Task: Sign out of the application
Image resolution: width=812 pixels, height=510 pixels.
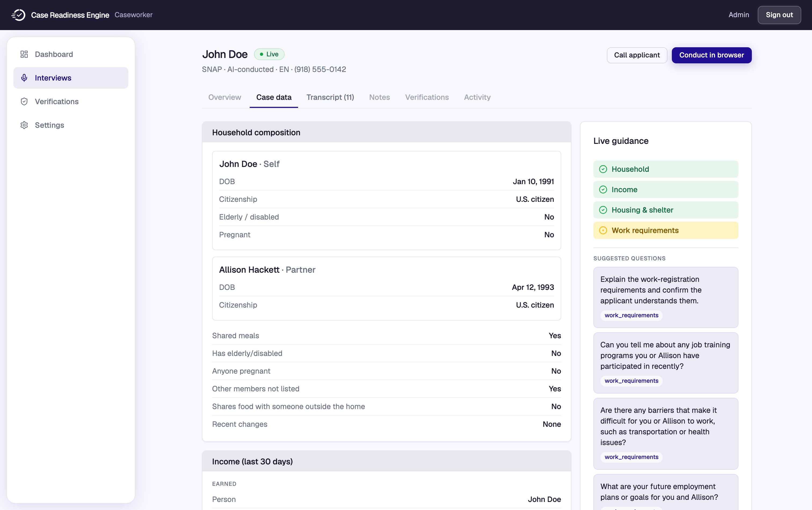Action: click(x=779, y=15)
